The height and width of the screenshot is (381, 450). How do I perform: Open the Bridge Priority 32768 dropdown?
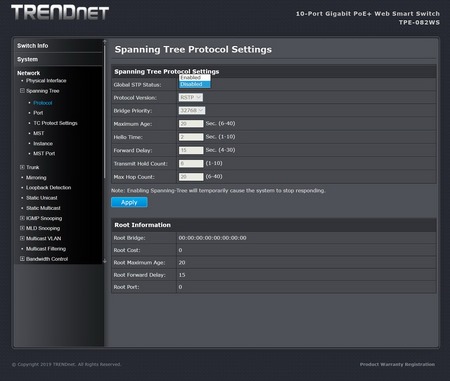[192, 110]
